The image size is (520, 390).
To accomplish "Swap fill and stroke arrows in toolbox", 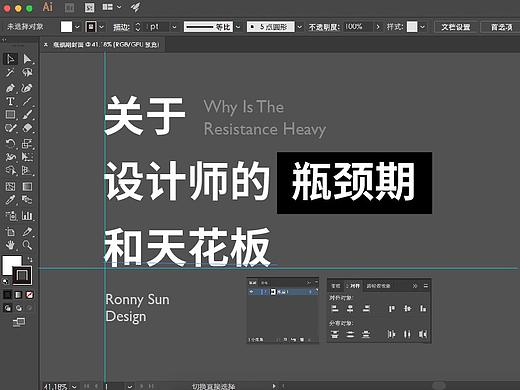I will pos(29,259).
